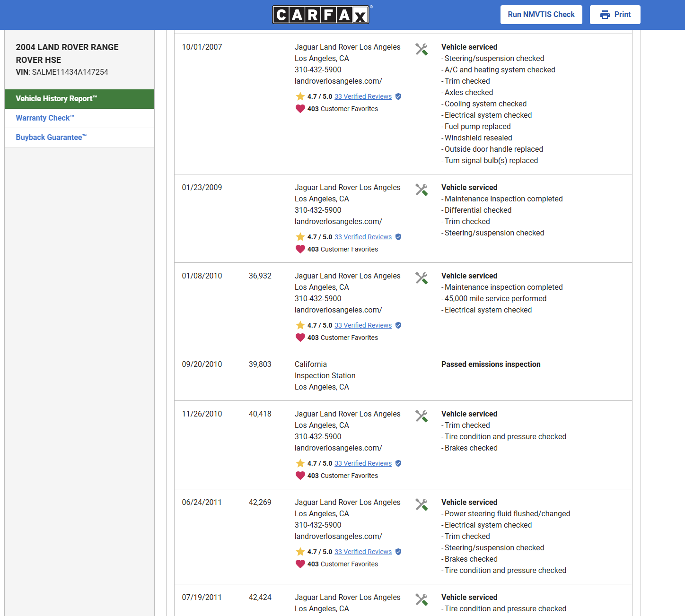This screenshot has height=616, width=685.
Task: Click the service wrench icon for 01/23/2009
Action: [422, 190]
